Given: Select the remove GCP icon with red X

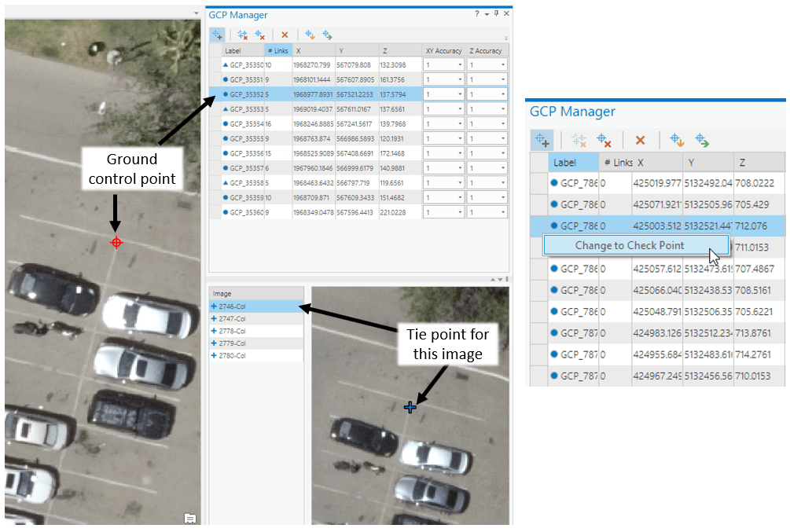Looking at the screenshot, I should pos(260,35).
